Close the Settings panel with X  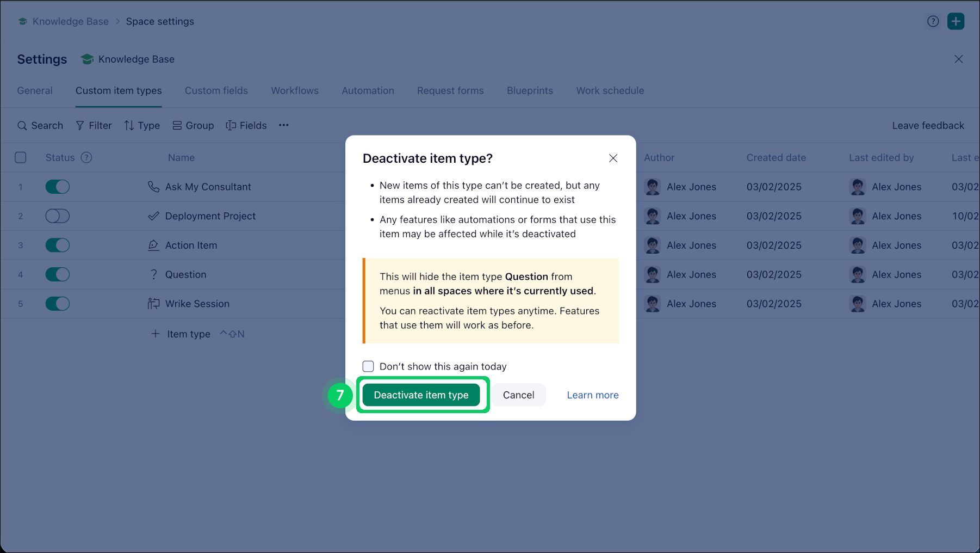pyautogui.click(x=958, y=59)
